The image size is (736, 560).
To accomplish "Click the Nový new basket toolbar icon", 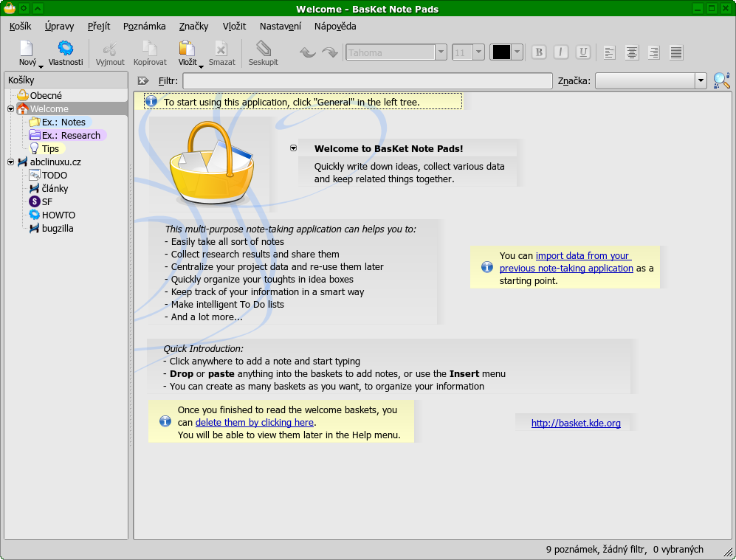I will (x=27, y=48).
